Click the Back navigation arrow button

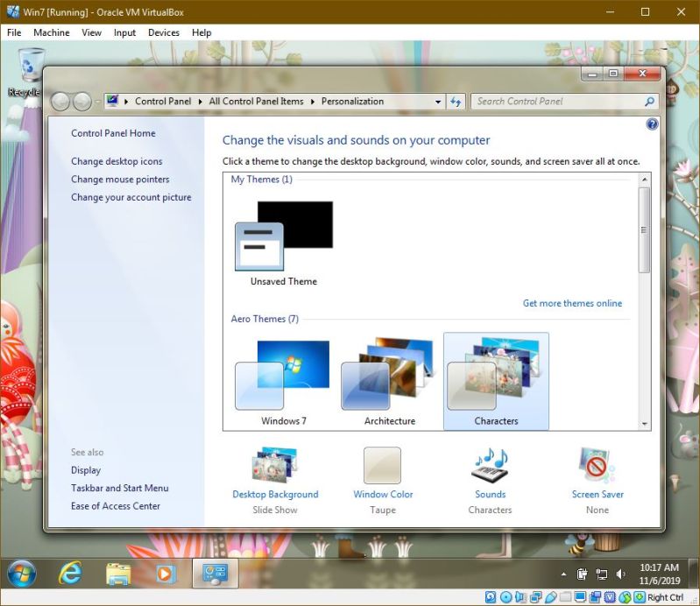tap(60, 102)
